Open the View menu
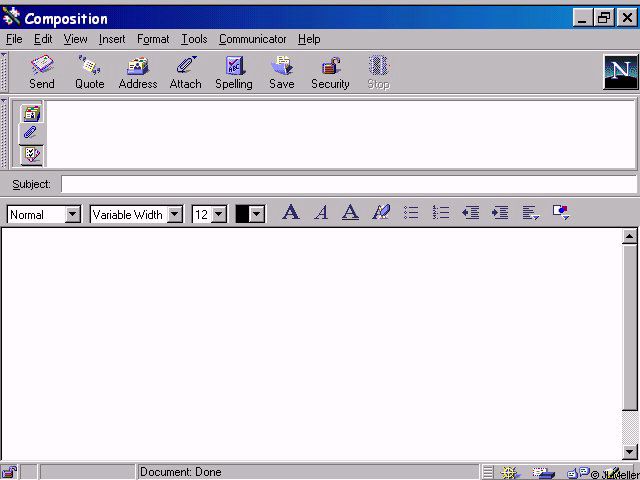Viewport: 640px width, 480px height. tap(75, 39)
